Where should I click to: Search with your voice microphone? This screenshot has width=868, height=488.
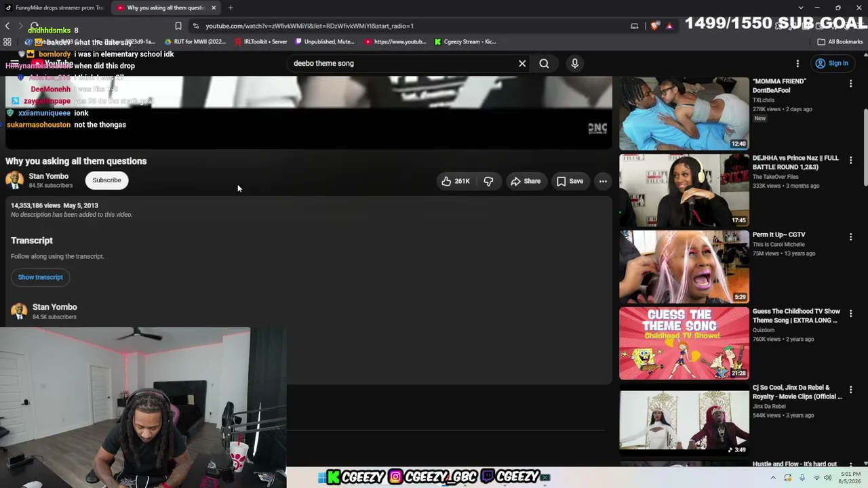[x=574, y=63]
